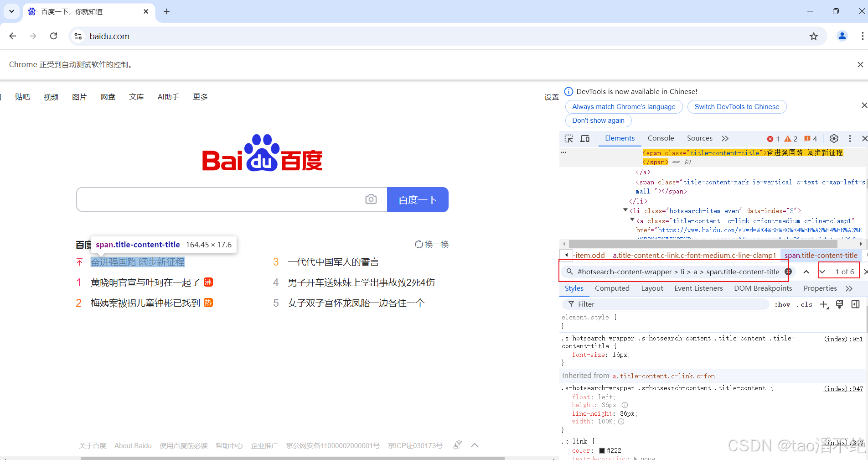Open a new browser tab
The height and width of the screenshot is (460, 868).
click(166, 11)
